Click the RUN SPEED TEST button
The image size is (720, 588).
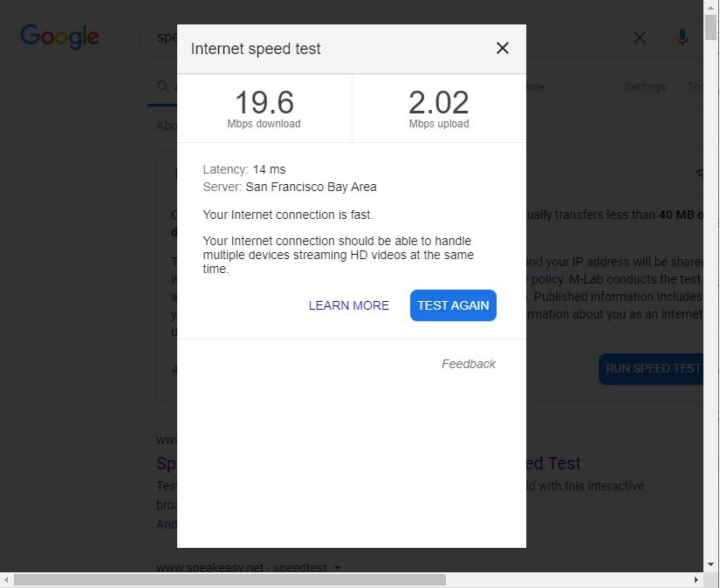click(x=651, y=368)
